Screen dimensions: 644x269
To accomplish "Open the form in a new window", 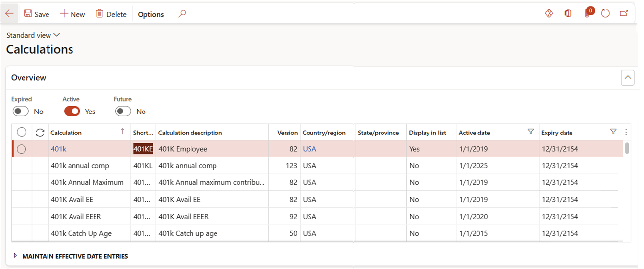I will (x=624, y=14).
